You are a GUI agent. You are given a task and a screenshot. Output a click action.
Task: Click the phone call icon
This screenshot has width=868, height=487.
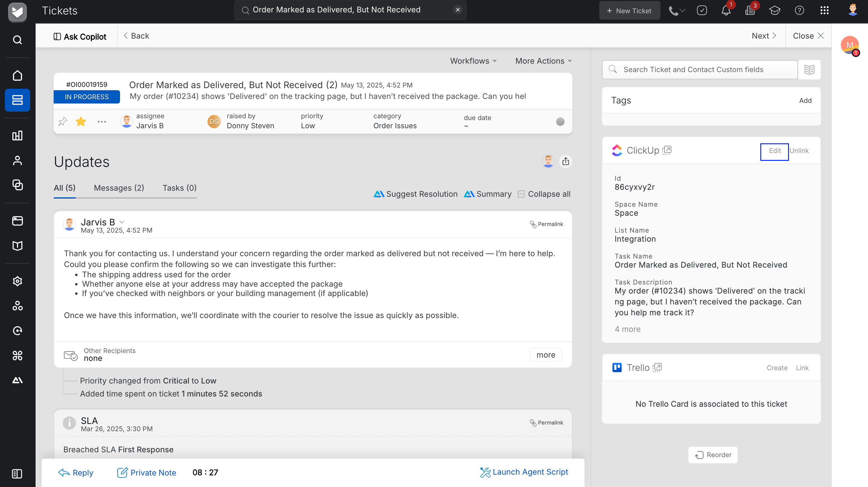click(673, 11)
